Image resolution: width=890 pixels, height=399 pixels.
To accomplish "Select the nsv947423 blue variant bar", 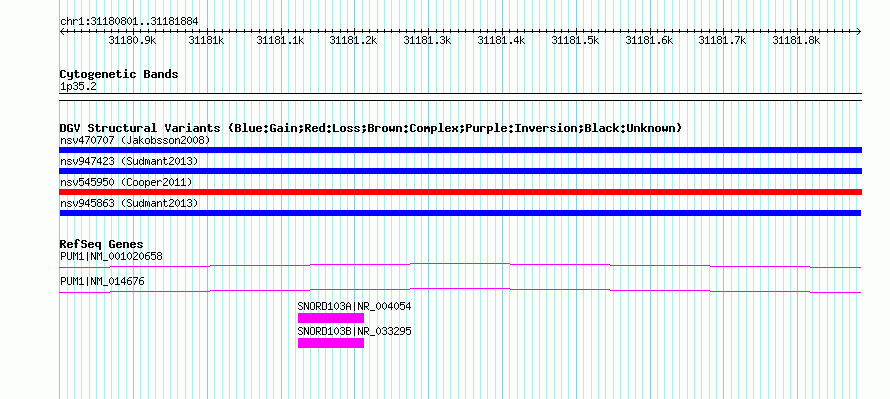I will 460,171.
